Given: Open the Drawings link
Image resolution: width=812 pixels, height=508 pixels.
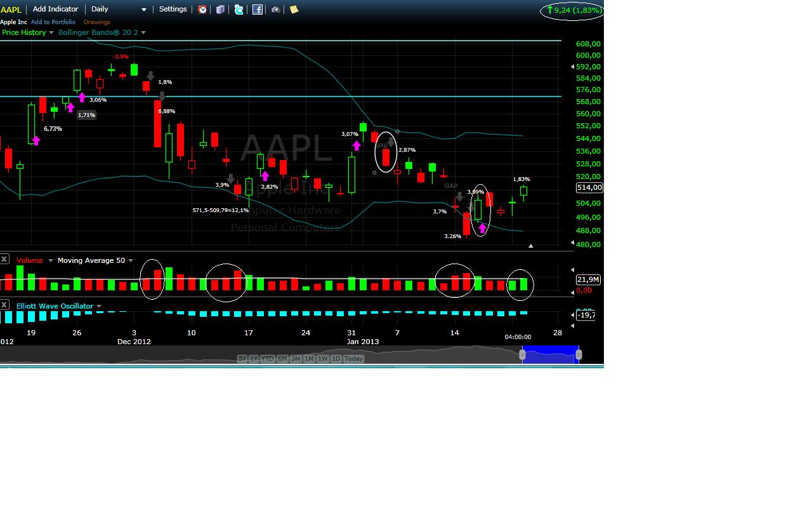Looking at the screenshot, I should tap(97, 22).
